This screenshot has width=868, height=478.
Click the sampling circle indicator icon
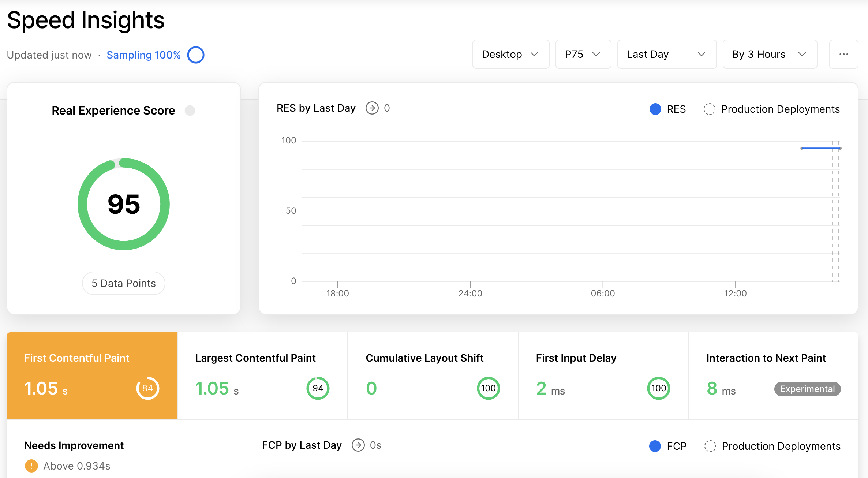(196, 55)
